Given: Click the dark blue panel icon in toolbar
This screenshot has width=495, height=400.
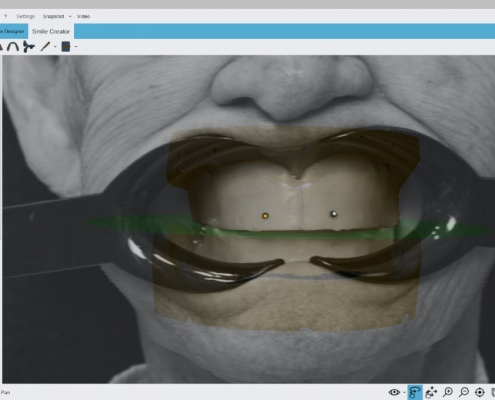Looking at the screenshot, I should point(66,47).
